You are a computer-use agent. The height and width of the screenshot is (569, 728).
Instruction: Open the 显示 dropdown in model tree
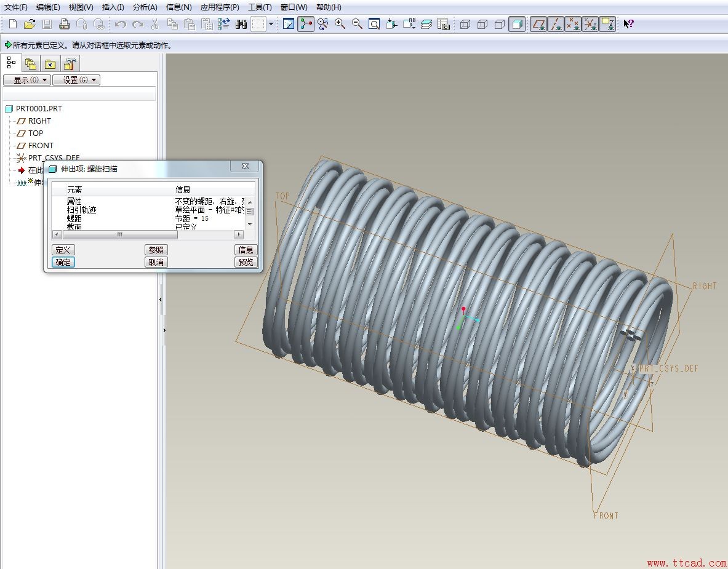click(x=26, y=80)
